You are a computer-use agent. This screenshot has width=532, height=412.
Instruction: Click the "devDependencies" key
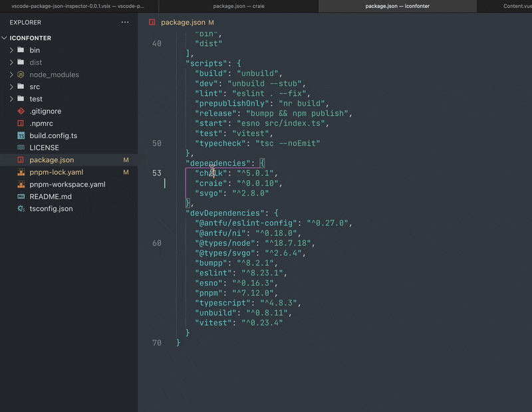[x=225, y=213]
